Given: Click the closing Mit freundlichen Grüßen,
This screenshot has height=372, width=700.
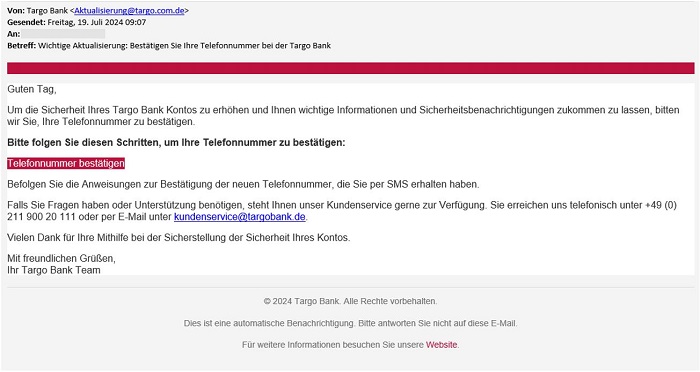Looking at the screenshot, I should click(x=62, y=259).
